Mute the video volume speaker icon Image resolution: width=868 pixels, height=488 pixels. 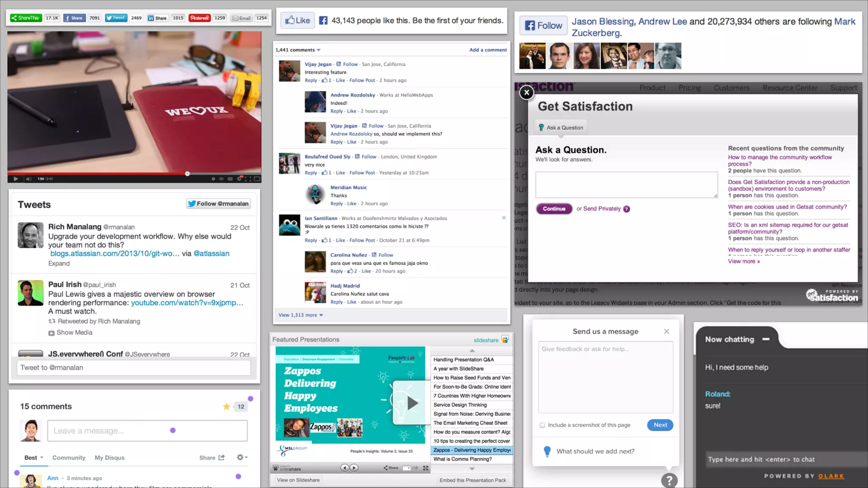coord(28,179)
